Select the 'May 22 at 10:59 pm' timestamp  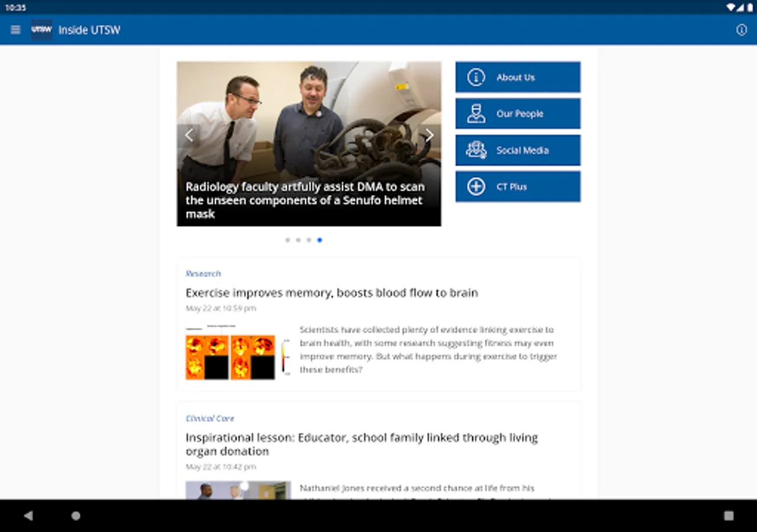[221, 309]
